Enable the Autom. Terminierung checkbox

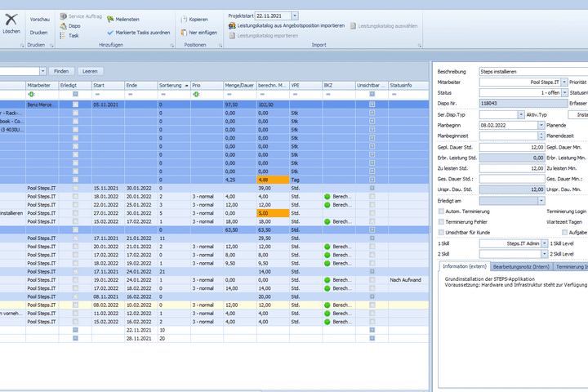point(442,211)
